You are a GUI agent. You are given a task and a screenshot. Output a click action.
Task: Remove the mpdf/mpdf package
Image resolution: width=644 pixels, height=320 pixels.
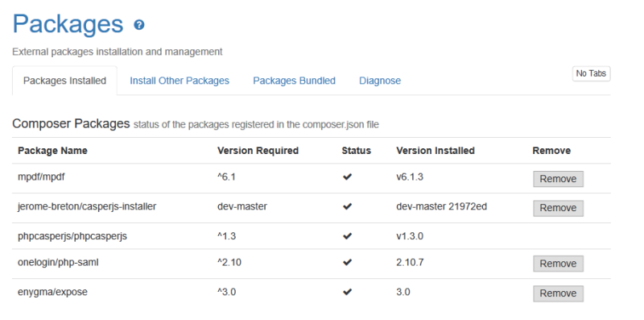pos(558,179)
